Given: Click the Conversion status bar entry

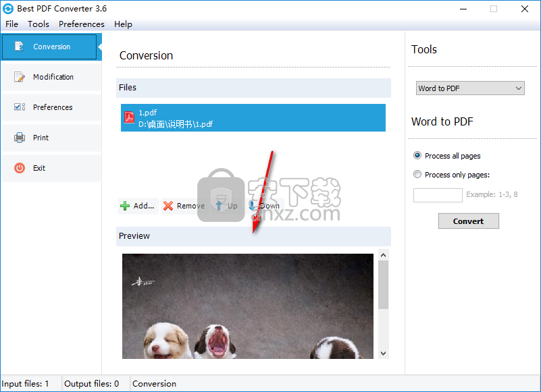Looking at the screenshot, I should [x=154, y=384].
